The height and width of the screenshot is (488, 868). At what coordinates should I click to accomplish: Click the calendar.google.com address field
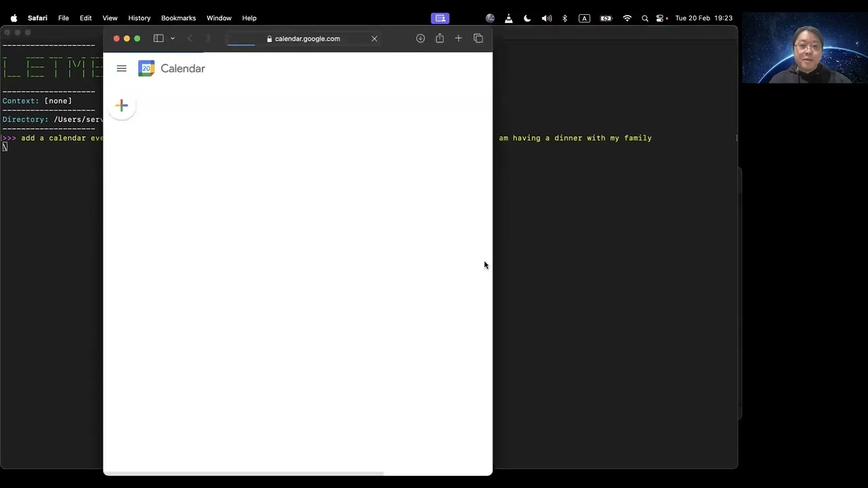point(303,39)
